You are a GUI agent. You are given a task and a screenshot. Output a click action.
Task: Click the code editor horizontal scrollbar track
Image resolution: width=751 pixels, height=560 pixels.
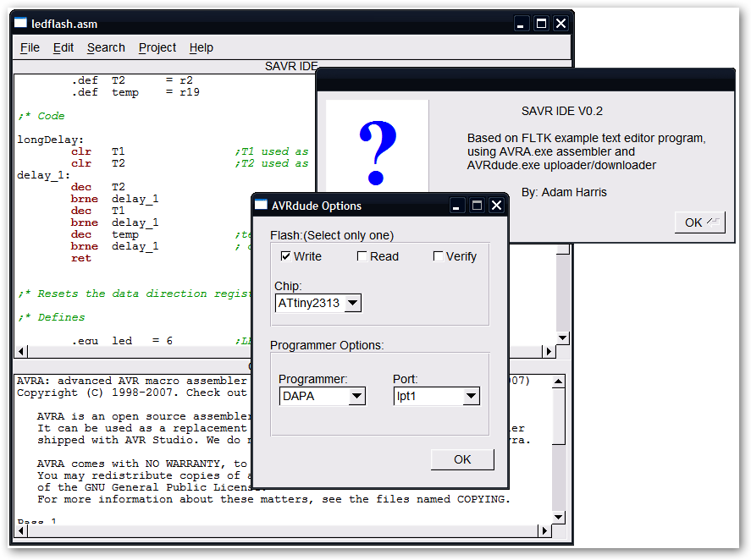coord(139,352)
